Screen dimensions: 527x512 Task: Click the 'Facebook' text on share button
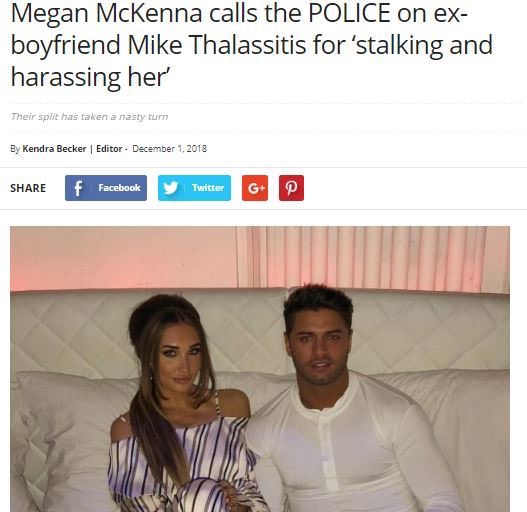point(119,188)
